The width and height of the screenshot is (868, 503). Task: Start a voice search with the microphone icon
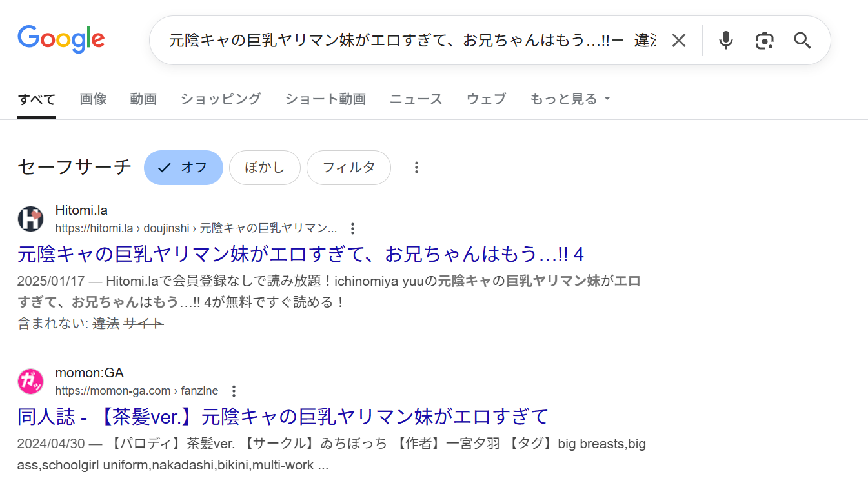(x=725, y=40)
